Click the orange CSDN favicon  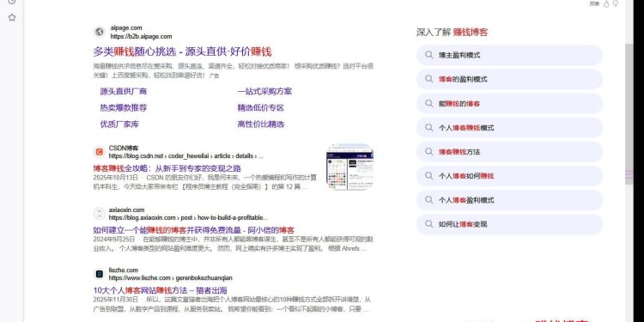(99, 152)
